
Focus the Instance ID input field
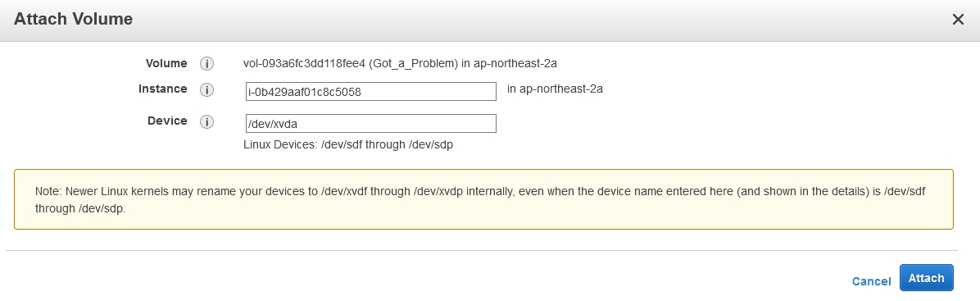click(x=371, y=91)
